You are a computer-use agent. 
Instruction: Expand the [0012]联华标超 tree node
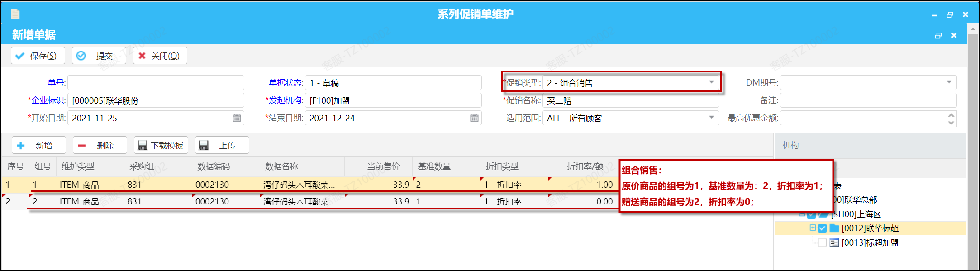(x=813, y=228)
